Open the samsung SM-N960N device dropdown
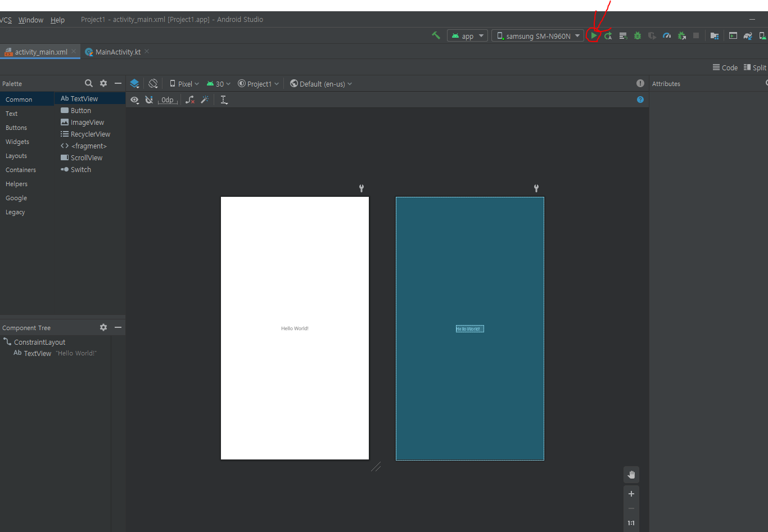This screenshot has width=768, height=532. point(537,35)
